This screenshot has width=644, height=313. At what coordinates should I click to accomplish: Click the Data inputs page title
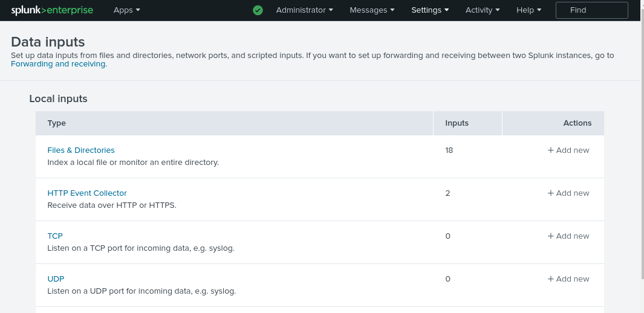tap(48, 42)
